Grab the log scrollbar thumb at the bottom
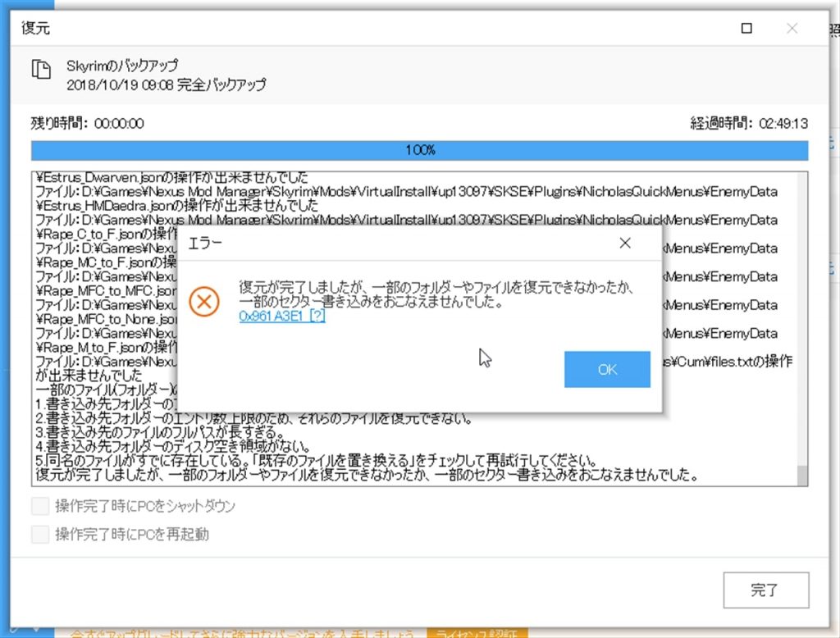Viewport: 840px width, 638px height. (x=802, y=476)
